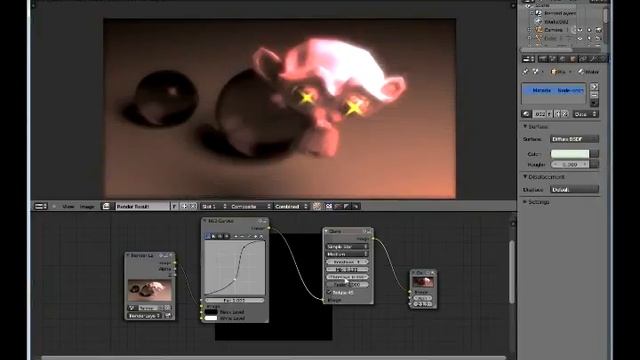Click the curve zoom out icon

click(x=242, y=236)
